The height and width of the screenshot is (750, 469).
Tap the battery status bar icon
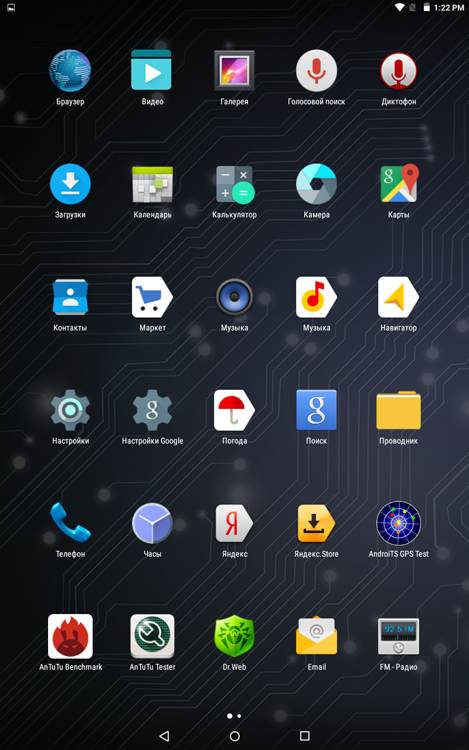pyautogui.click(x=426, y=7)
